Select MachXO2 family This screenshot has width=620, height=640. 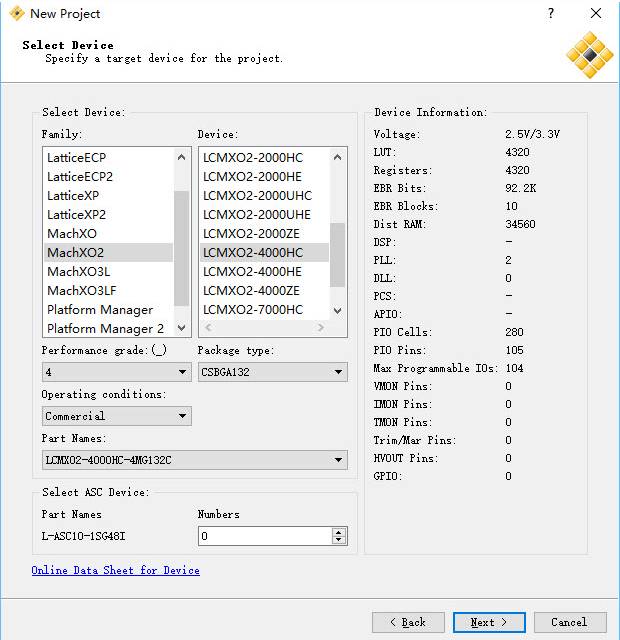(108, 253)
